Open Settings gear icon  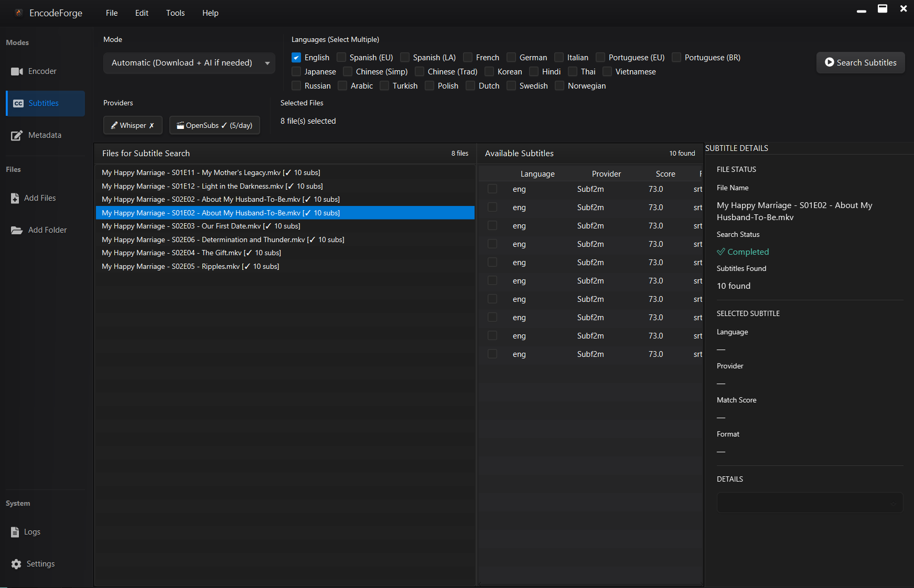16,564
